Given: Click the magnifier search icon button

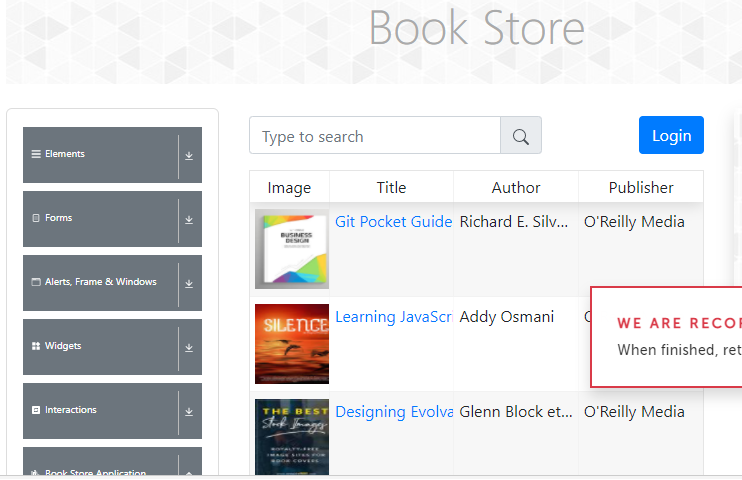Looking at the screenshot, I should pyautogui.click(x=521, y=136).
